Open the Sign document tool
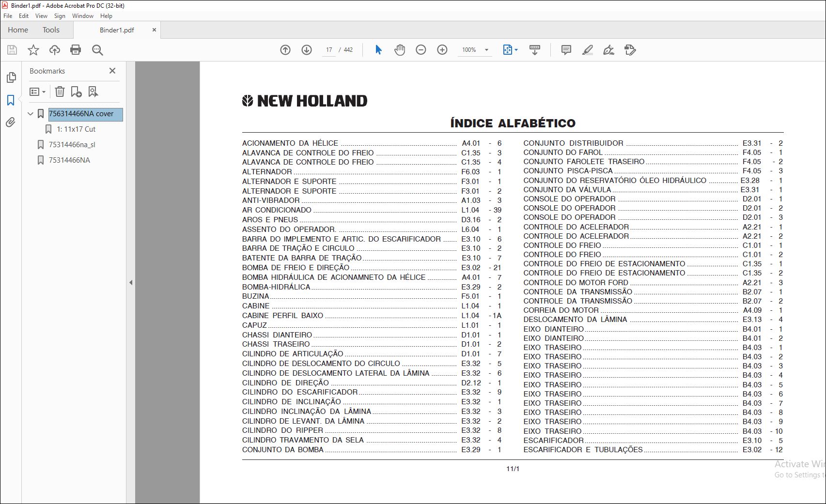 point(608,50)
